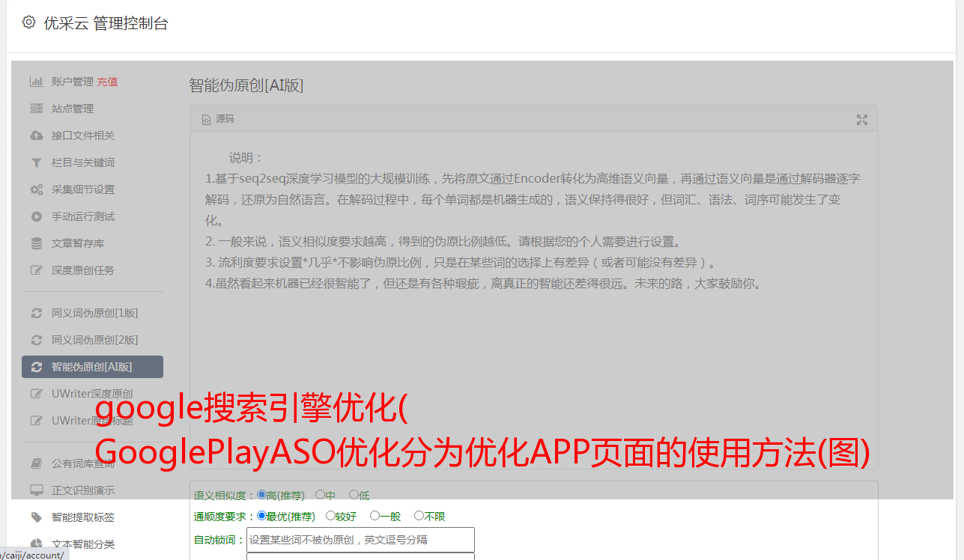Screen dimensions: 964x560
Task: Click the pie chart icon for 文本智能分类
Action: (36, 544)
